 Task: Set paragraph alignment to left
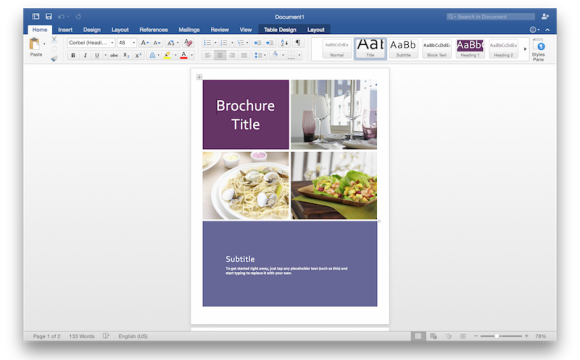pyautogui.click(x=208, y=55)
